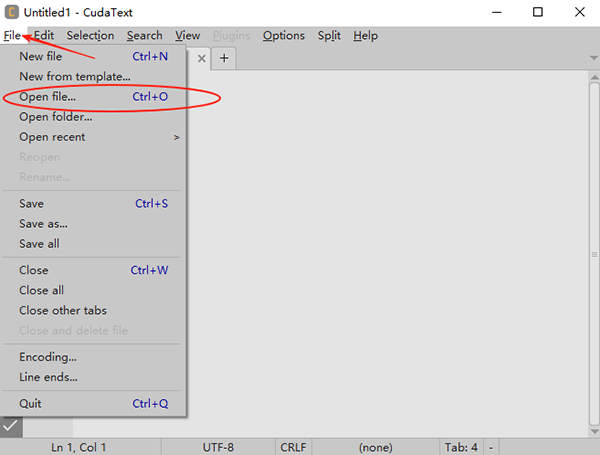
Task: Change CRLF line ends in status bar
Action: click(x=293, y=447)
